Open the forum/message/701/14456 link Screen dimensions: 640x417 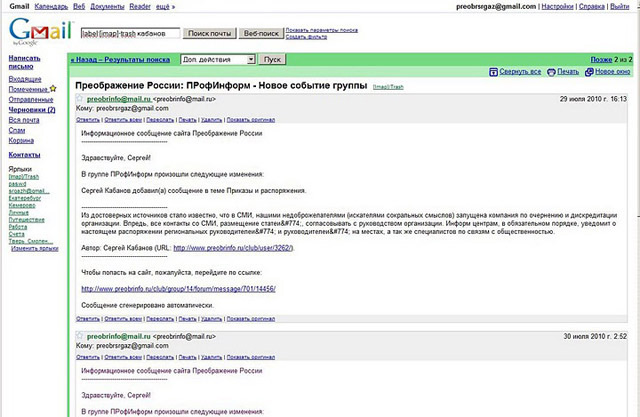pos(178,289)
